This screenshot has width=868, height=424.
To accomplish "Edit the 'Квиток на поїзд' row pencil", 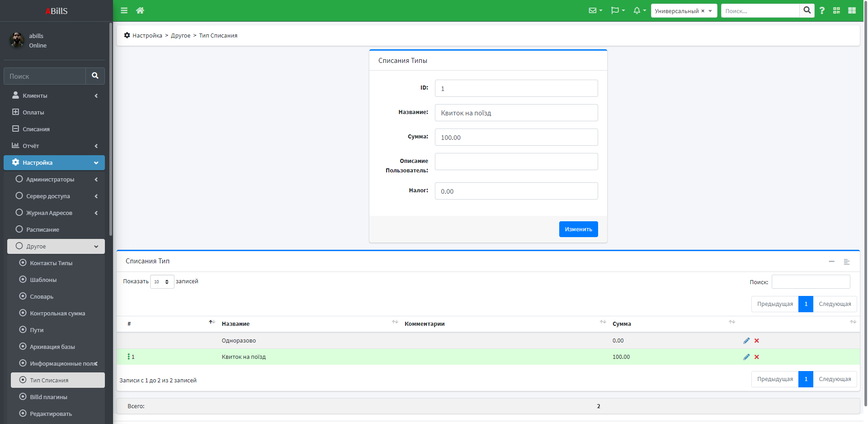I will click(746, 357).
